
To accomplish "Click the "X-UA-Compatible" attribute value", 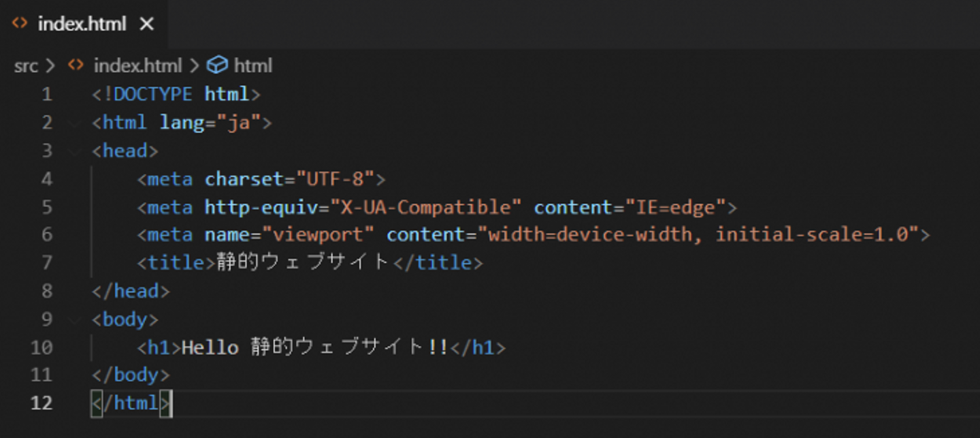I will [x=426, y=206].
